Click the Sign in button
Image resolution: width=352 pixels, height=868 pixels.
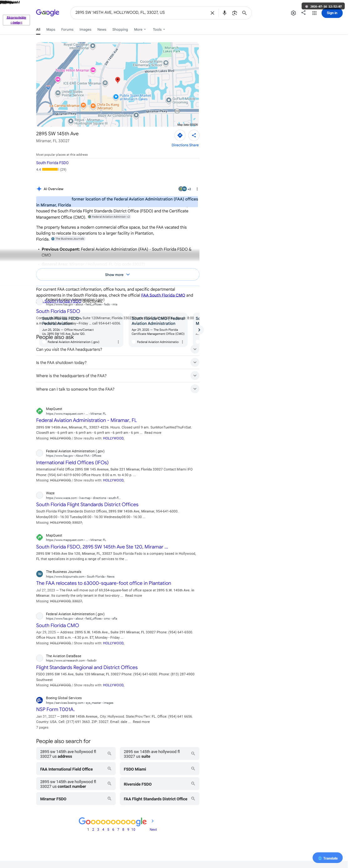pos(332,13)
